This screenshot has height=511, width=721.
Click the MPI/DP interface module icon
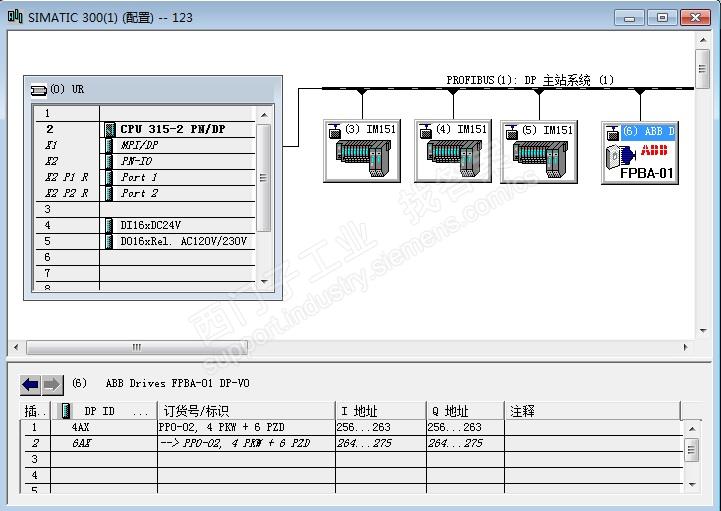(x=109, y=145)
